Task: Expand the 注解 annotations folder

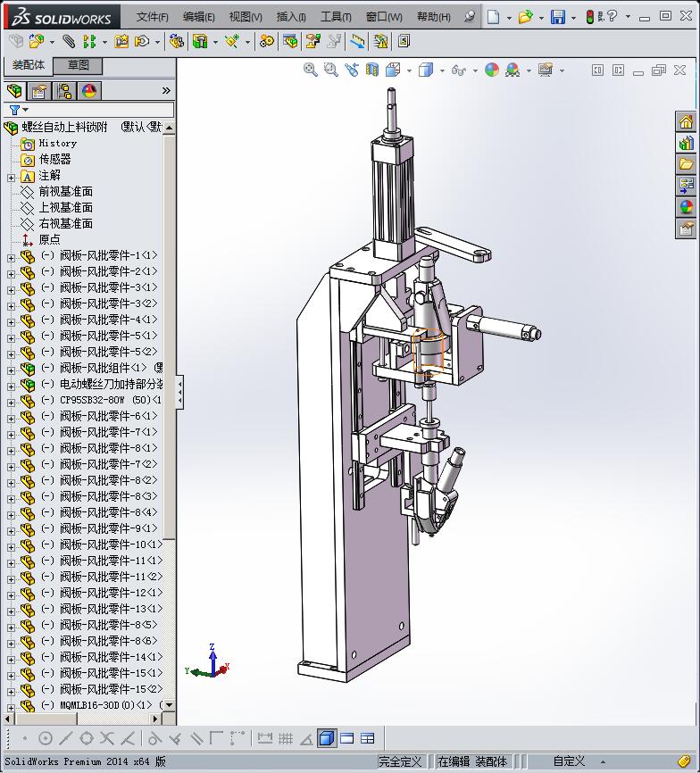Action: point(11,178)
